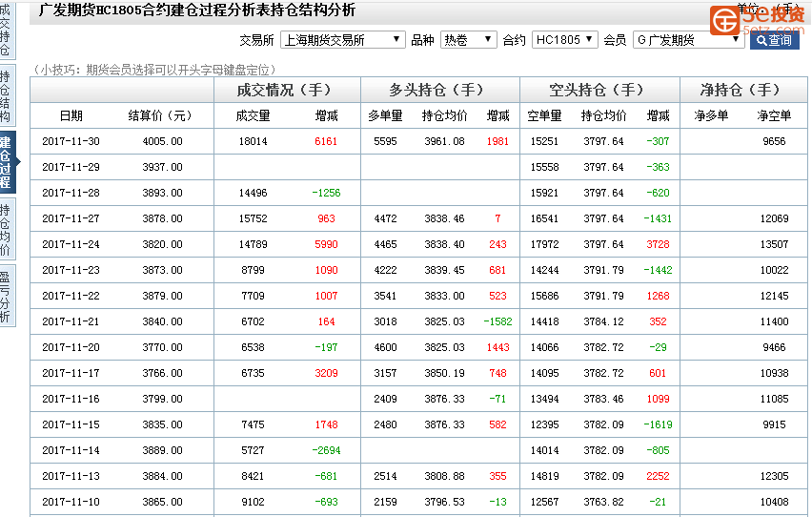Select the 2017-11-13 date cell

point(71,476)
